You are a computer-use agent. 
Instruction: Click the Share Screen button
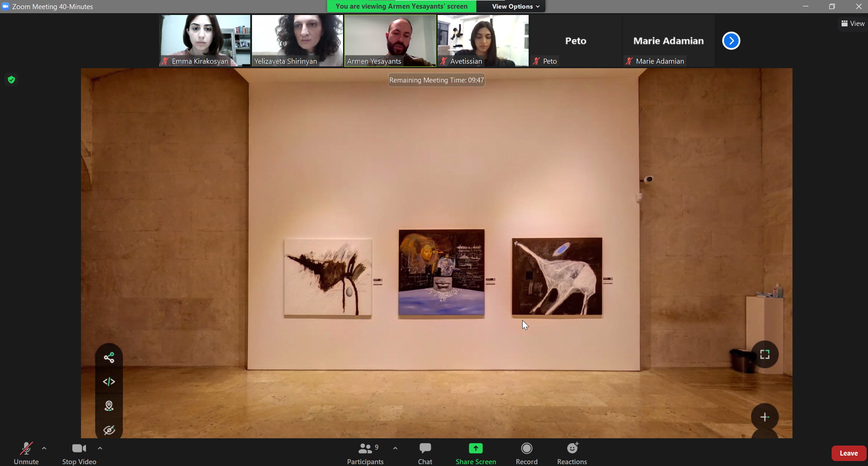coord(476,453)
